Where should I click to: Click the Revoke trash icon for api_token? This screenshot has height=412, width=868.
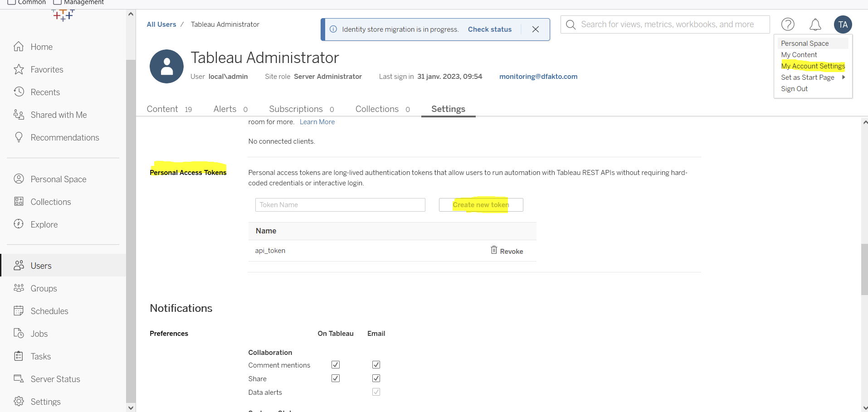pos(494,250)
